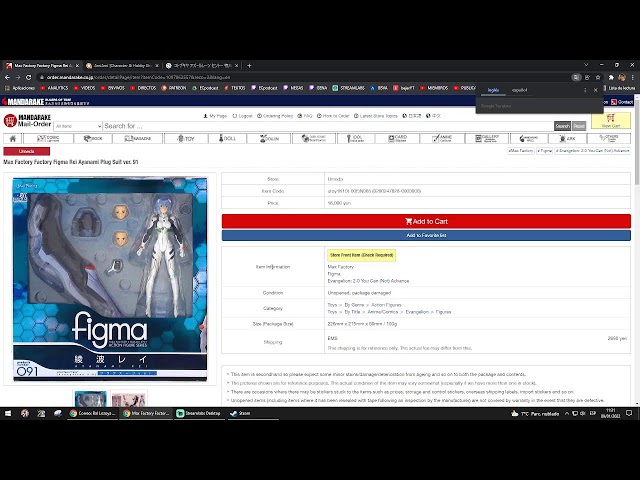Open the Chrome tab search chevron
Screen dimensions: 640x480
pos(586,65)
